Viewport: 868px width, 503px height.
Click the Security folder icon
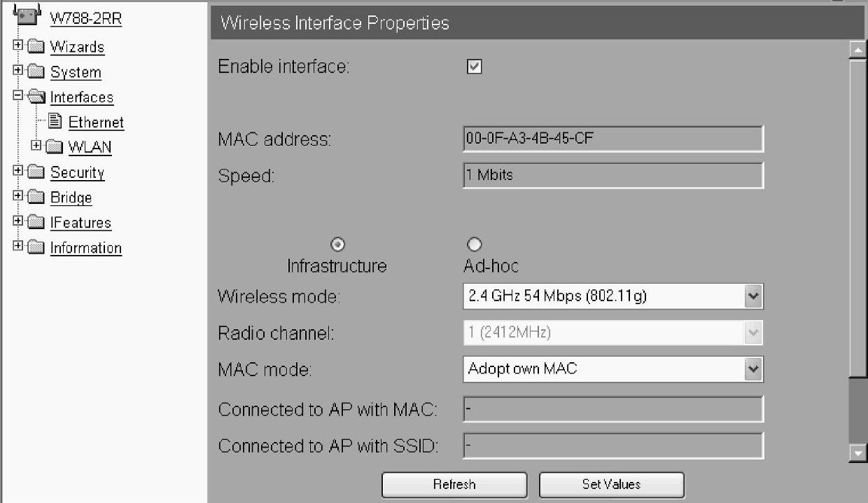tap(36, 172)
